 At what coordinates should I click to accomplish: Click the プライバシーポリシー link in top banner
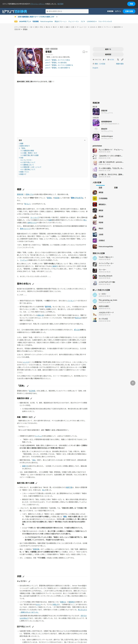point(38,4)
